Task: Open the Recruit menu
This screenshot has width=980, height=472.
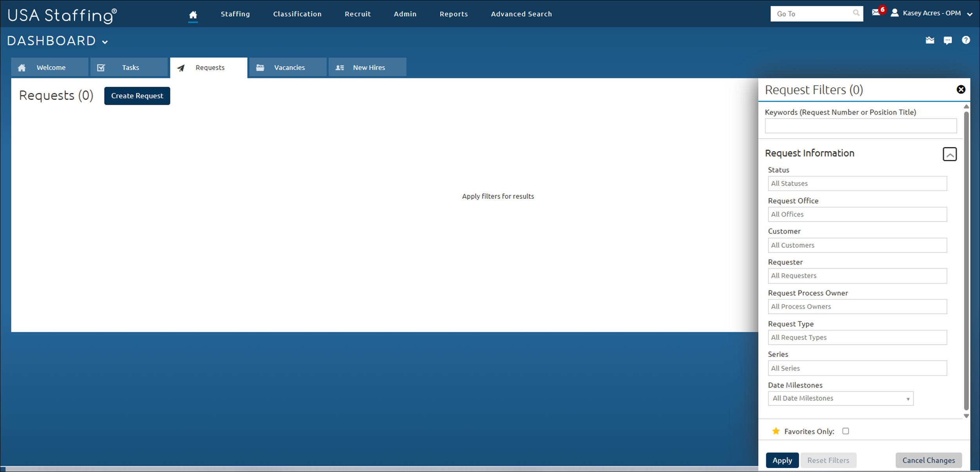Action: (358, 14)
